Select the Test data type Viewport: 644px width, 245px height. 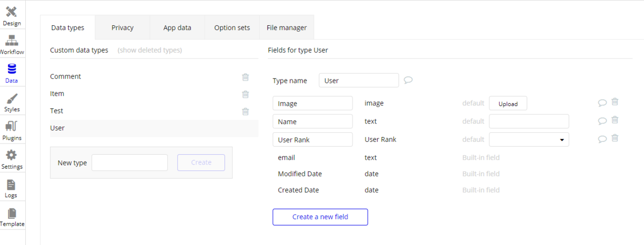tap(57, 111)
